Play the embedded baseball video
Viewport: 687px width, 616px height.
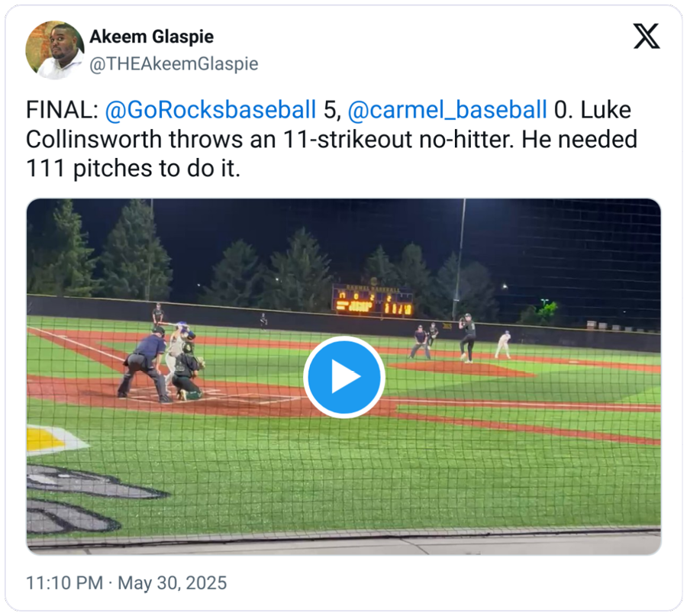pos(344,377)
